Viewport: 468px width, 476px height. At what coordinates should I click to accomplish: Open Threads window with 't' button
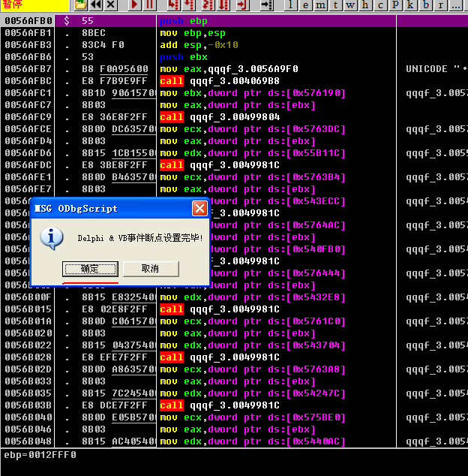(x=335, y=5)
